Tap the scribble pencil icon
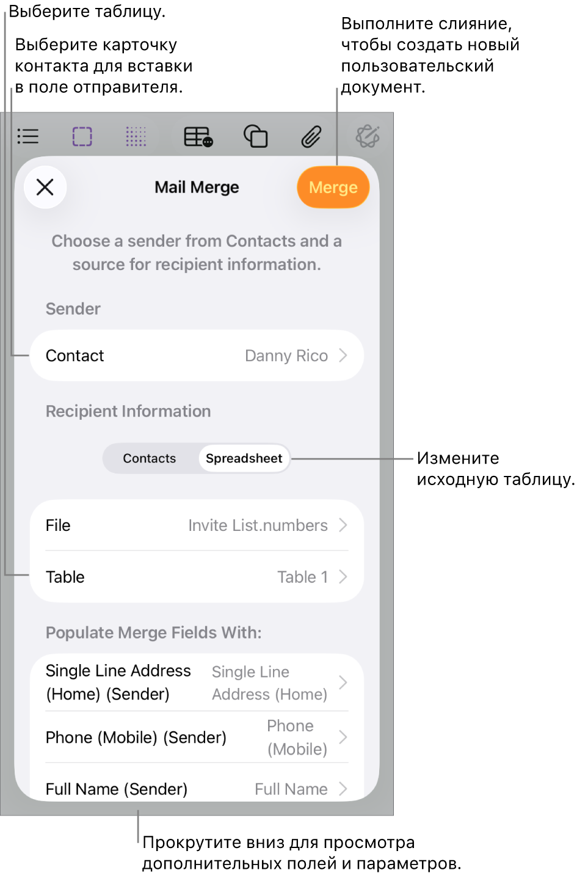 coord(368,136)
